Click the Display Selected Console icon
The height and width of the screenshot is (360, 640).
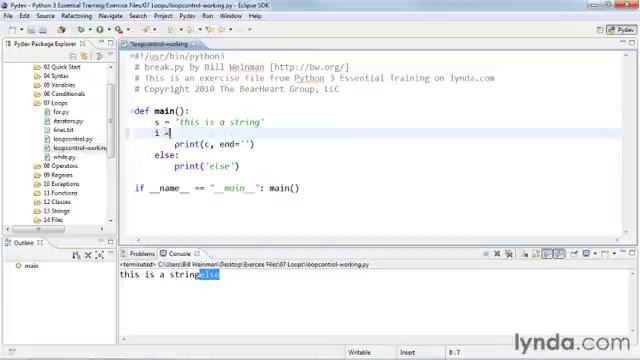click(587, 254)
